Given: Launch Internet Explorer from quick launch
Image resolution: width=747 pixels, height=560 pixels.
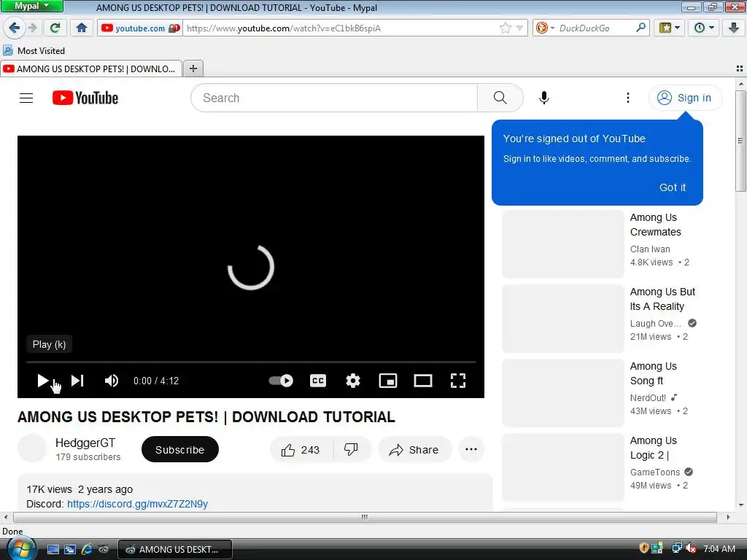Looking at the screenshot, I should click(87, 549).
